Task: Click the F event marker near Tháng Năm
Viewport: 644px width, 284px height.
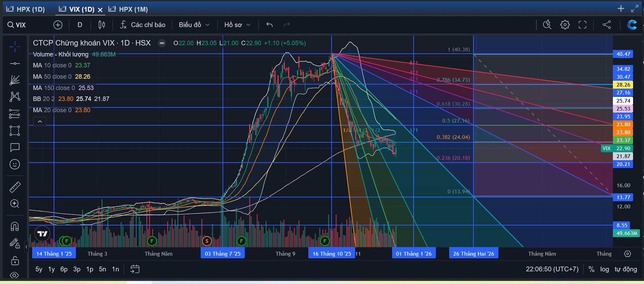Action: click(152, 241)
